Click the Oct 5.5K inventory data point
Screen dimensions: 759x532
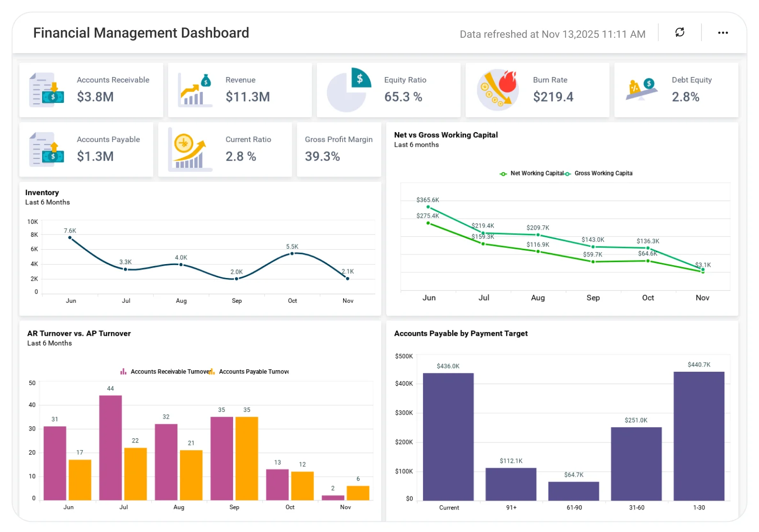point(292,254)
